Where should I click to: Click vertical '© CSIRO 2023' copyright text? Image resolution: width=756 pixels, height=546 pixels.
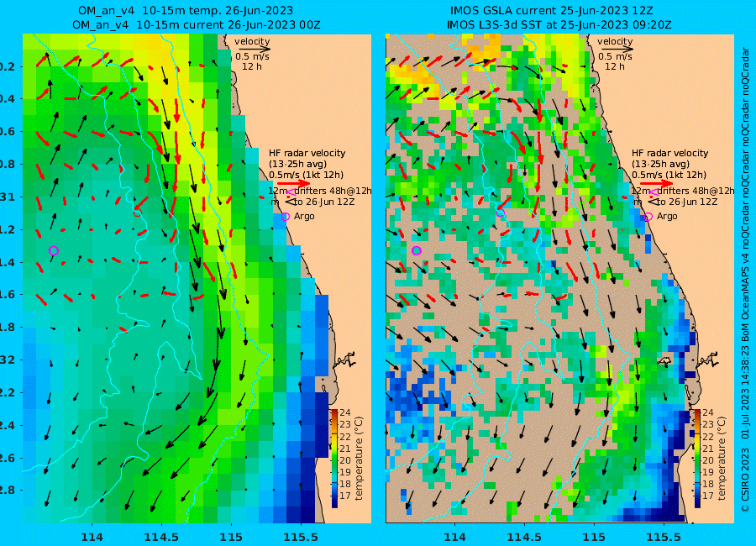745,480
